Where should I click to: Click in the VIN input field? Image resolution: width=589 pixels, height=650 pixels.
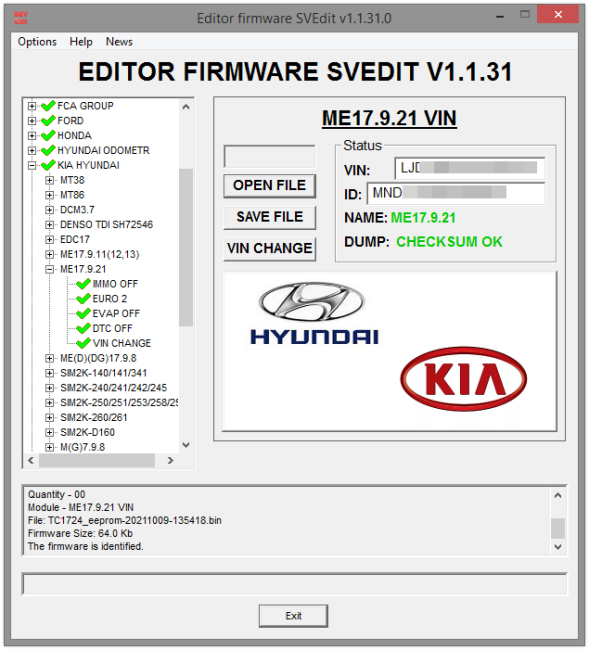[x=470, y=168]
